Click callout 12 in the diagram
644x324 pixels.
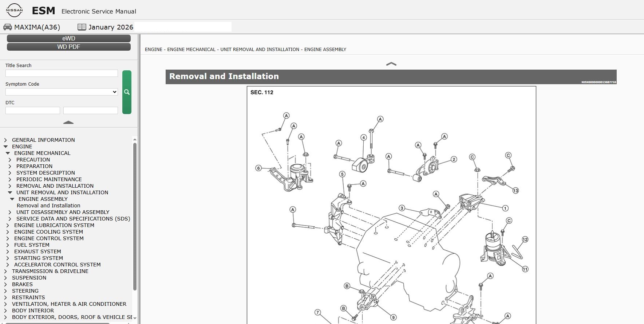coord(525,239)
